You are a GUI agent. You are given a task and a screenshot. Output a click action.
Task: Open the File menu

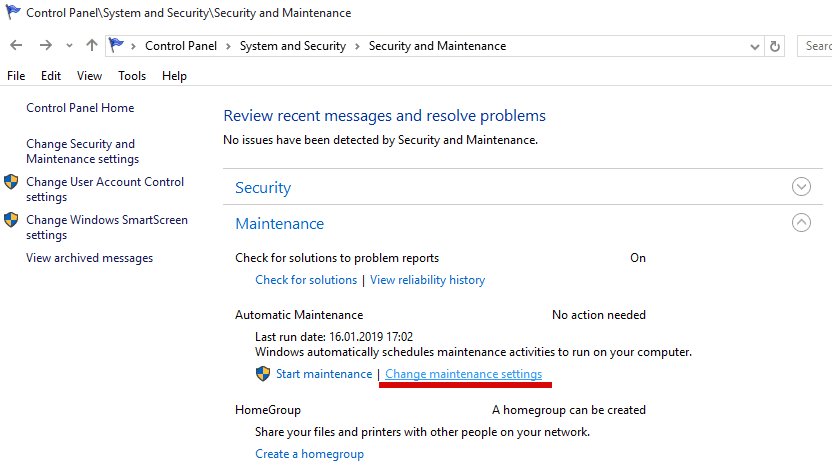[x=16, y=76]
